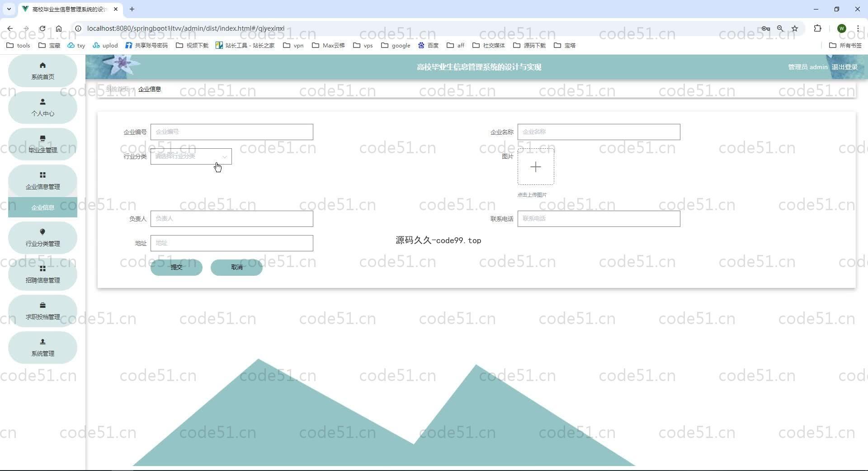Click the address bar URL
This screenshot has height=471, width=868.
click(x=186, y=28)
